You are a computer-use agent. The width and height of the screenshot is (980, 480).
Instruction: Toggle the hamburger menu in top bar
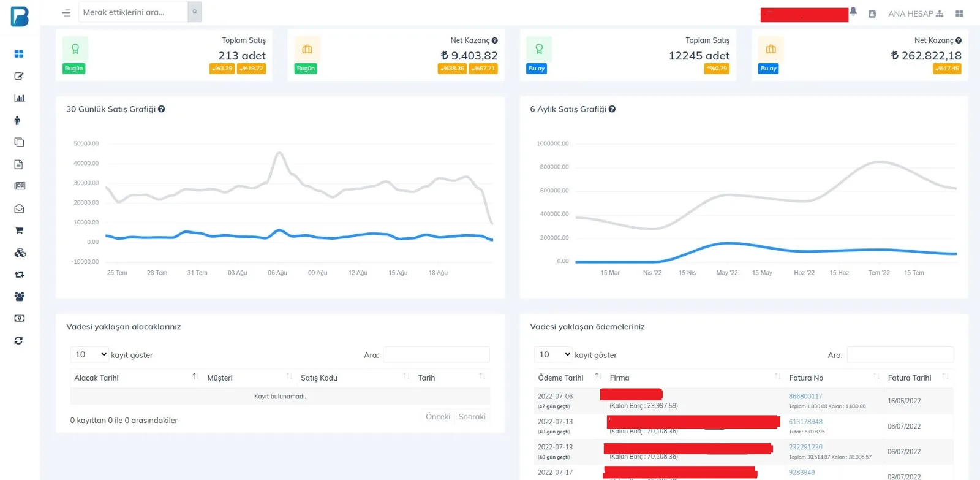coord(66,12)
